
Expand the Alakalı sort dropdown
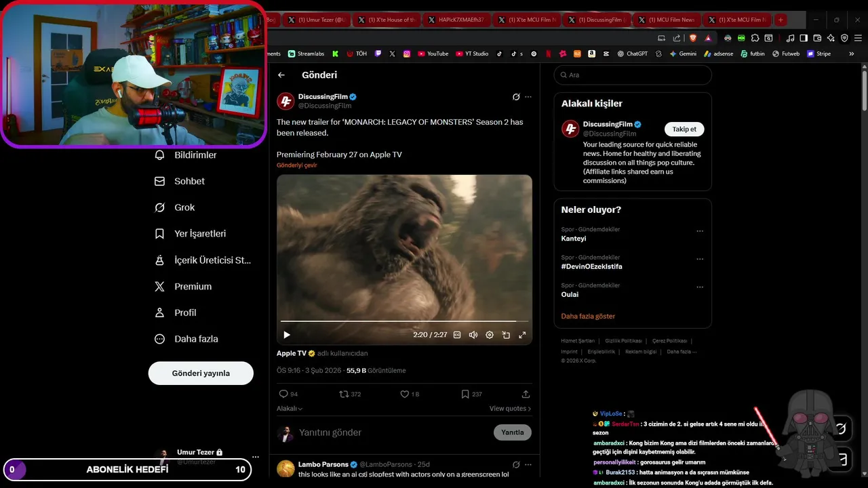[290, 409]
